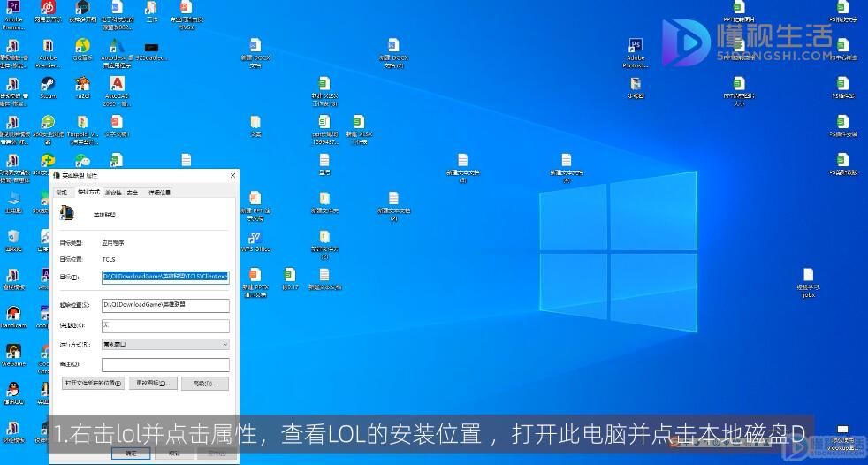Open the 详细信息 tab
868x465 pixels.
tap(159, 193)
